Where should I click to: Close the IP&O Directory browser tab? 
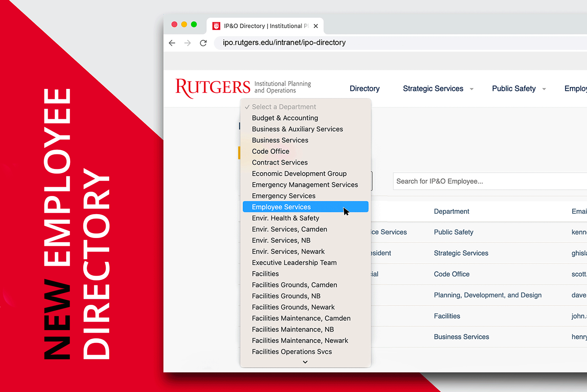[316, 26]
